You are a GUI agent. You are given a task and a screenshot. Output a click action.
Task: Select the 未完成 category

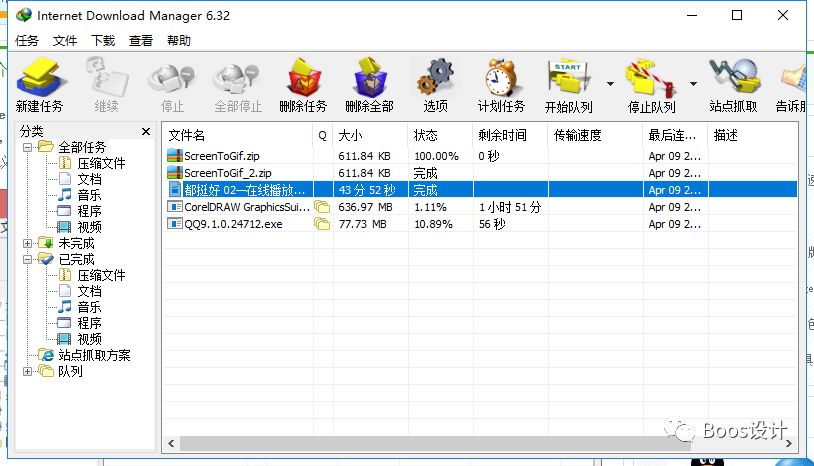(76, 243)
